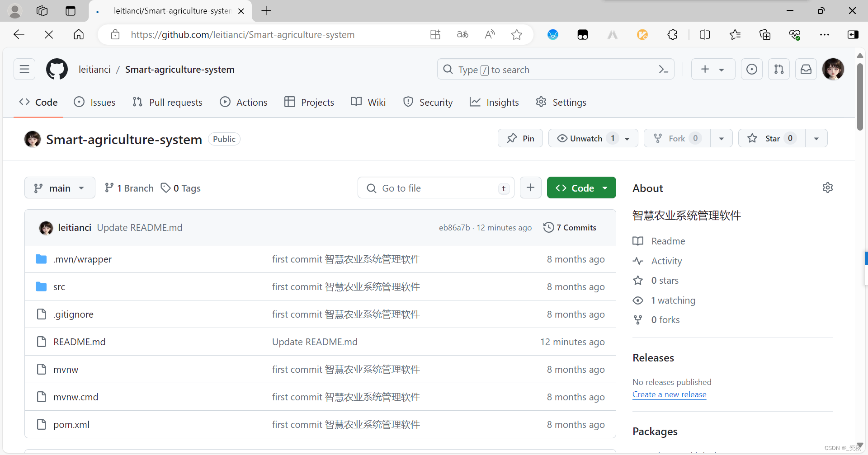The image size is (868, 455).
Task: Switch to the Issues tab
Action: click(x=94, y=102)
